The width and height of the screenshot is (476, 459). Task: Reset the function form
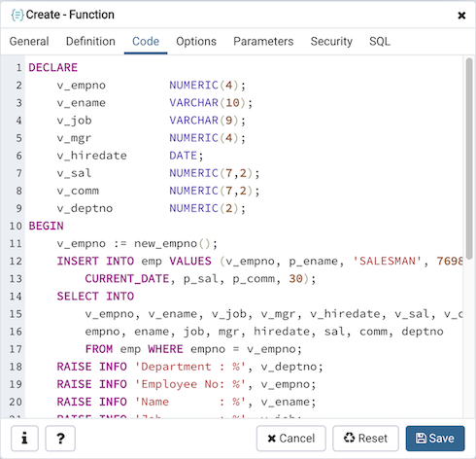click(x=365, y=439)
